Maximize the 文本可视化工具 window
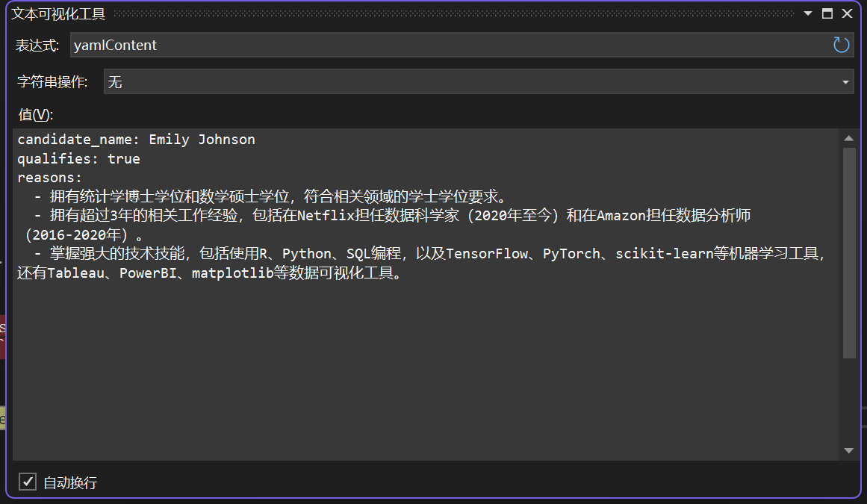Viewport: 867px width, 504px height. (827, 13)
